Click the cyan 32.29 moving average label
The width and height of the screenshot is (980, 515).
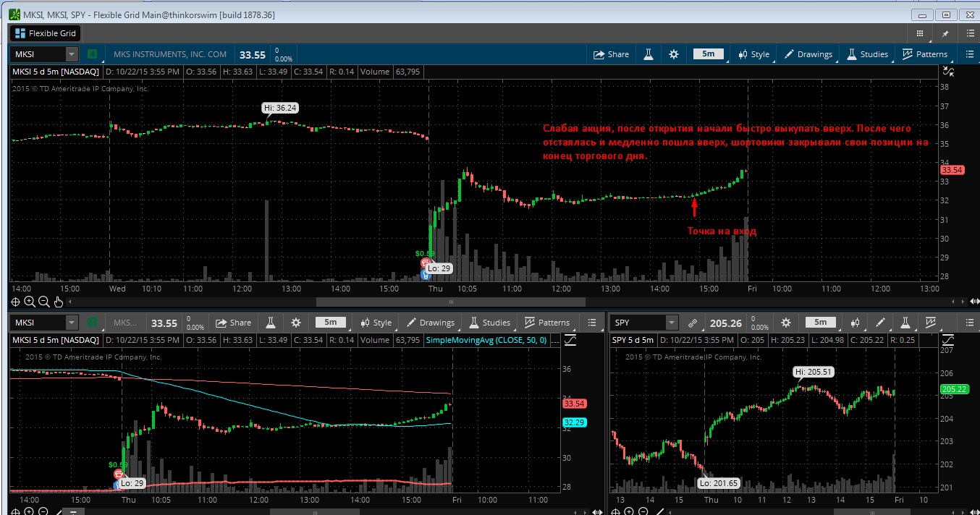[x=573, y=422]
